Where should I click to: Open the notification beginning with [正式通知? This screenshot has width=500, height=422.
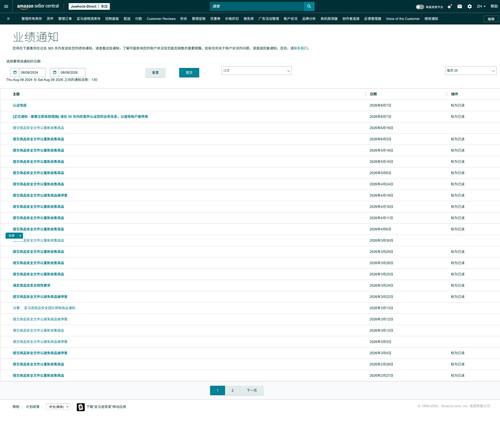[x=80, y=117]
